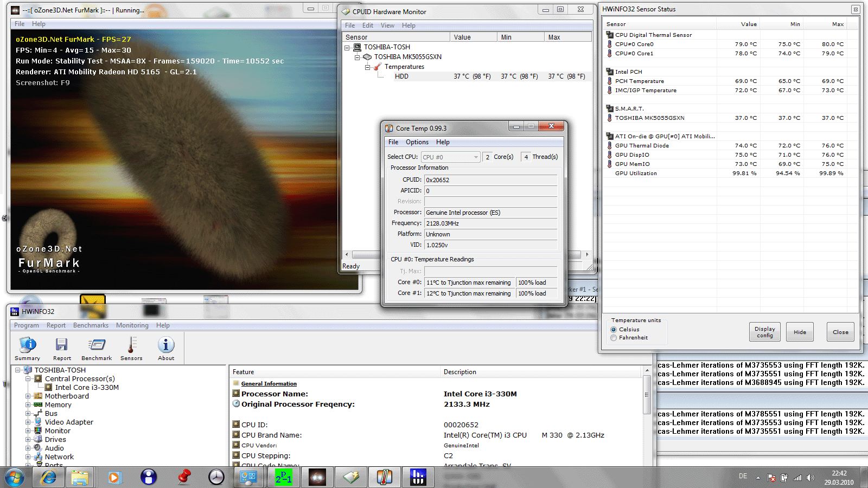Click the TOSHIBA MK5055GSXN hard drive icon in Hardware Monitor

pos(367,57)
